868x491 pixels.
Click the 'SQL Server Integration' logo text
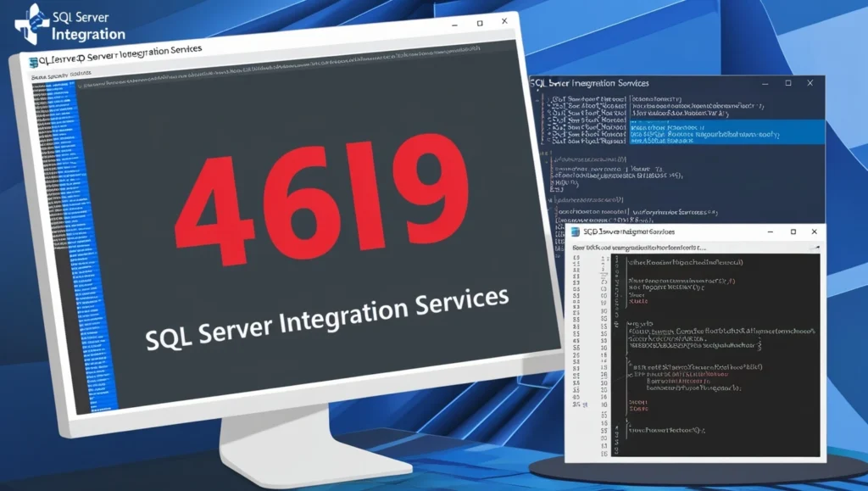click(88, 26)
